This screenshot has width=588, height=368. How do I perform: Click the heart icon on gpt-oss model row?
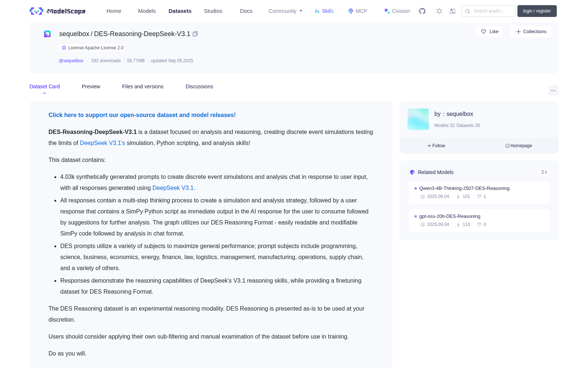click(x=479, y=224)
